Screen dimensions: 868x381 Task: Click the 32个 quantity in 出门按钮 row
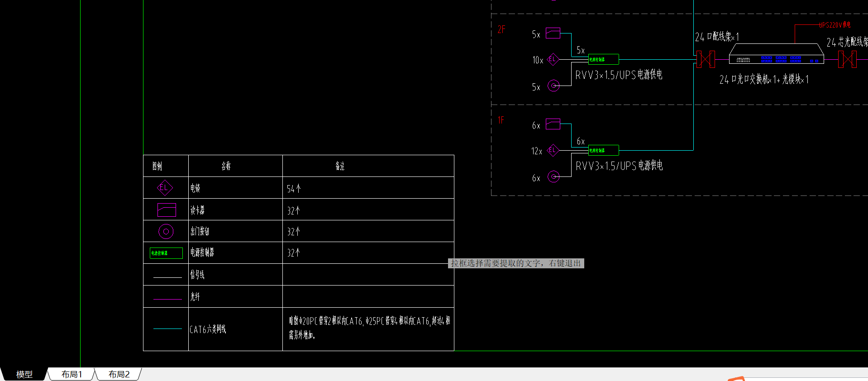294,232
